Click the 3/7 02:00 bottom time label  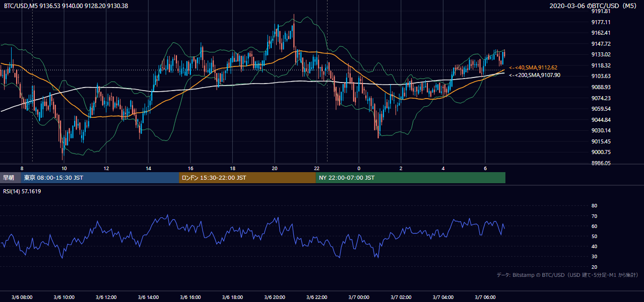pyautogui.click(x=401, y=297)
